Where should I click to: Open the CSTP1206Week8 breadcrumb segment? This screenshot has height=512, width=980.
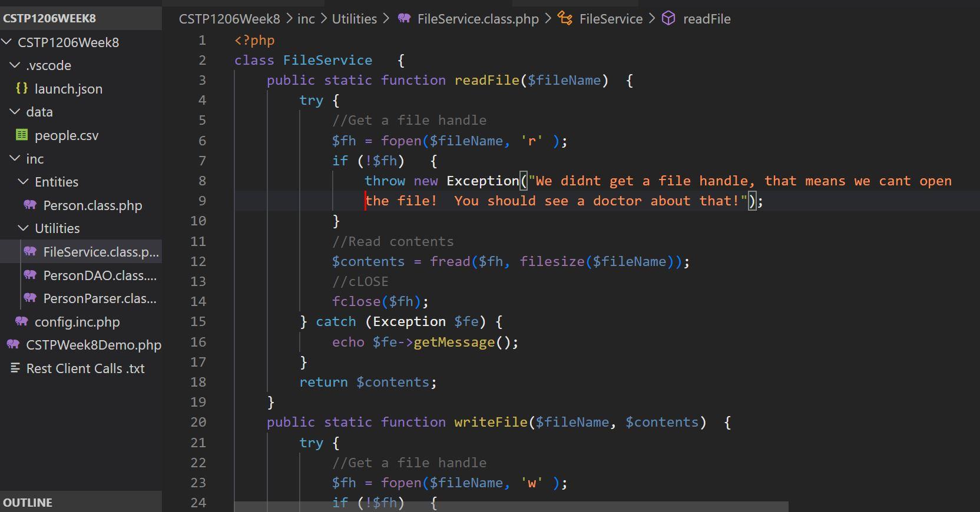click(230, 19)
